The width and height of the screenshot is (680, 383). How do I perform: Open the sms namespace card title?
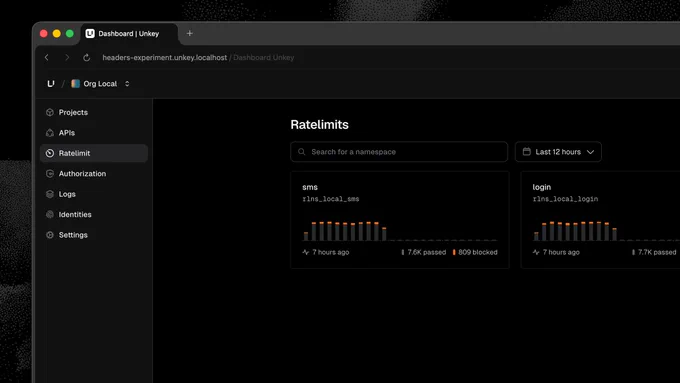coord(310,187)
